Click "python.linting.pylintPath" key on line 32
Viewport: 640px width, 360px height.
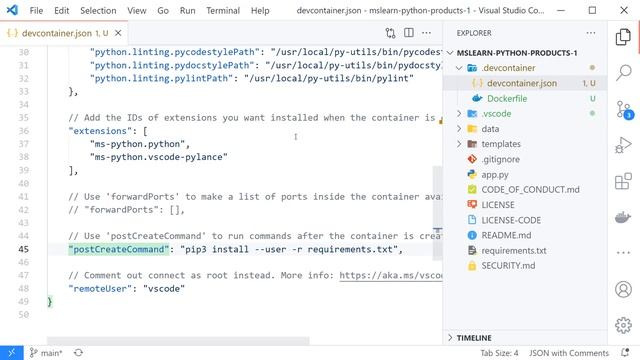[x=161, y=78]
